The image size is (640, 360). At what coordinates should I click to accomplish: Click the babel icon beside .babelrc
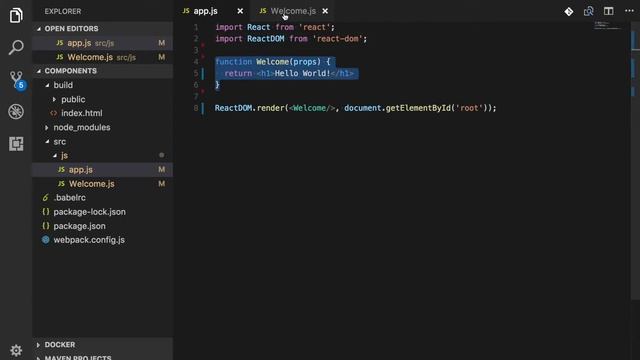click(45, 198)
